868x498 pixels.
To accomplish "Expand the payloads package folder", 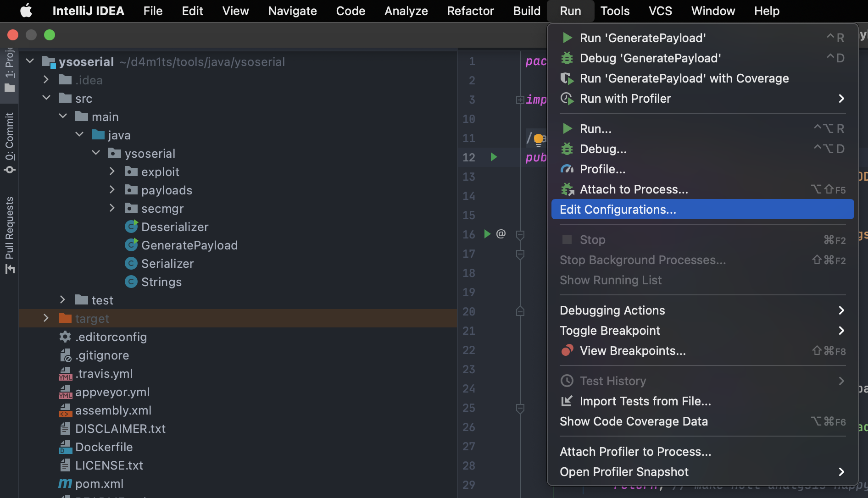I will tap(112, 190).
